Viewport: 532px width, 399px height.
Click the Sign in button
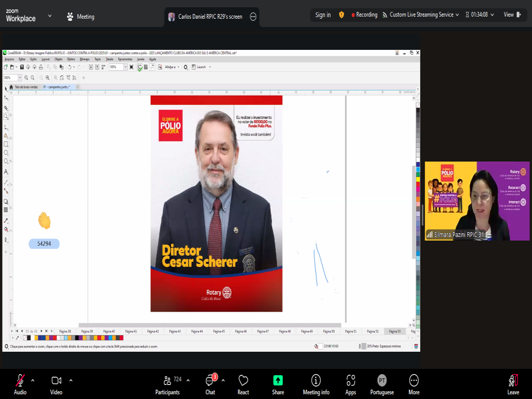pyautogui.click(x=323, y=15)
